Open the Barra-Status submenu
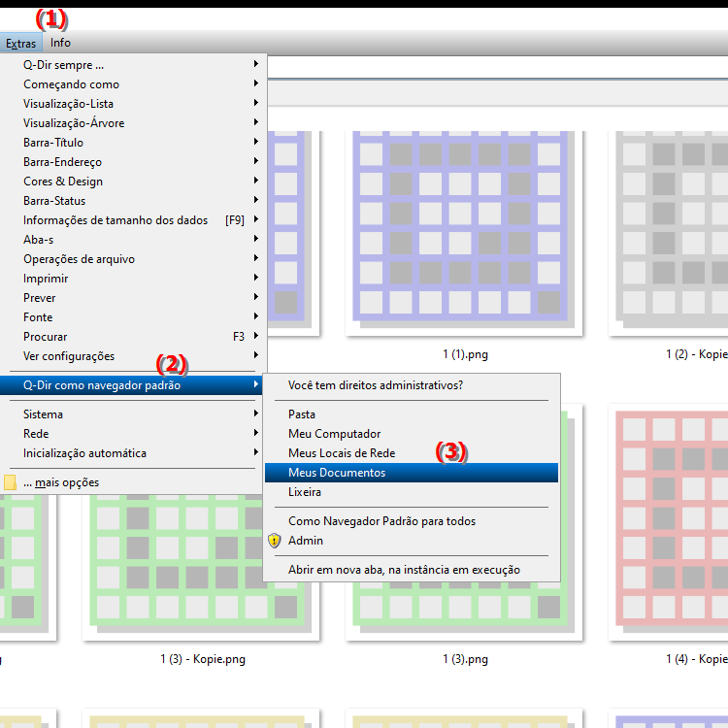Viewport: 728px width, 728px height. click(134, 201)
